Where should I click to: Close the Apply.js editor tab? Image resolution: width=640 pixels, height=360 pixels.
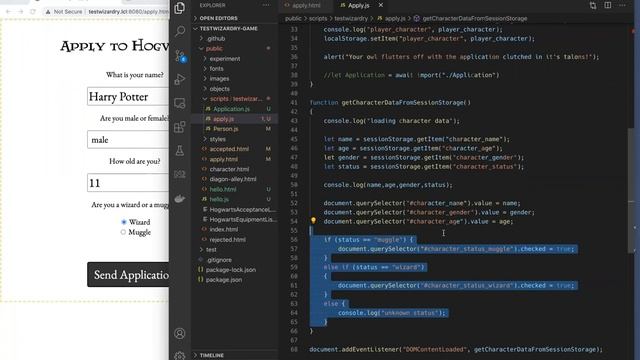coord(380,5)
